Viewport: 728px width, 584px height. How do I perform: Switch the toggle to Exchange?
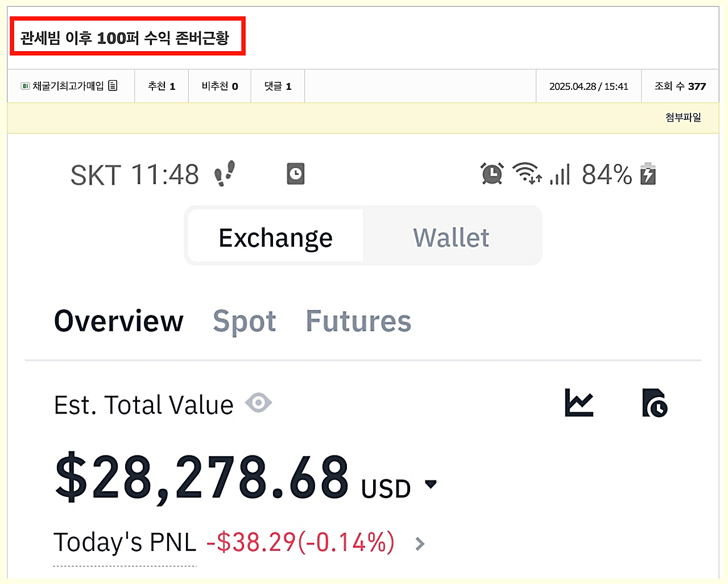[x=276, y=237]
